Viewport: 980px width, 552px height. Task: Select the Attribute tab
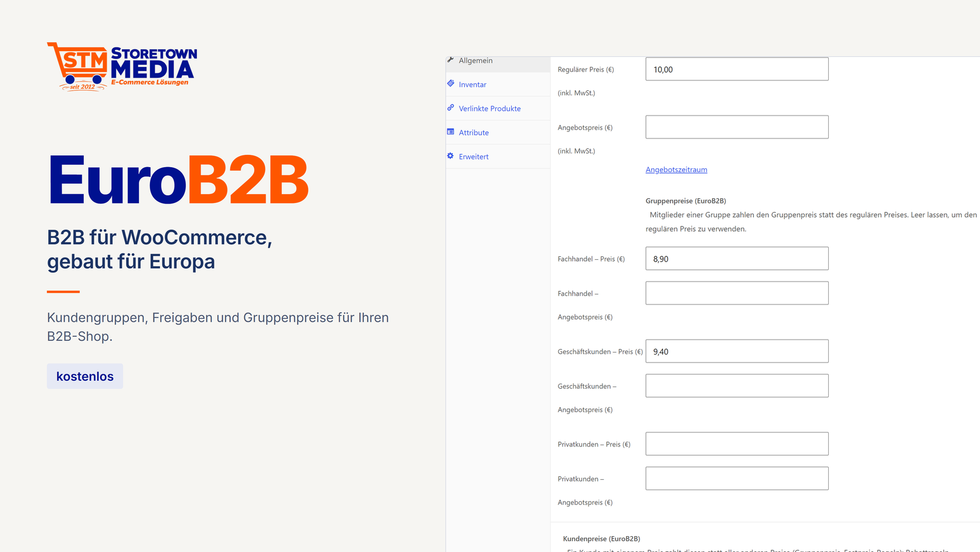[x=498, y=133]
